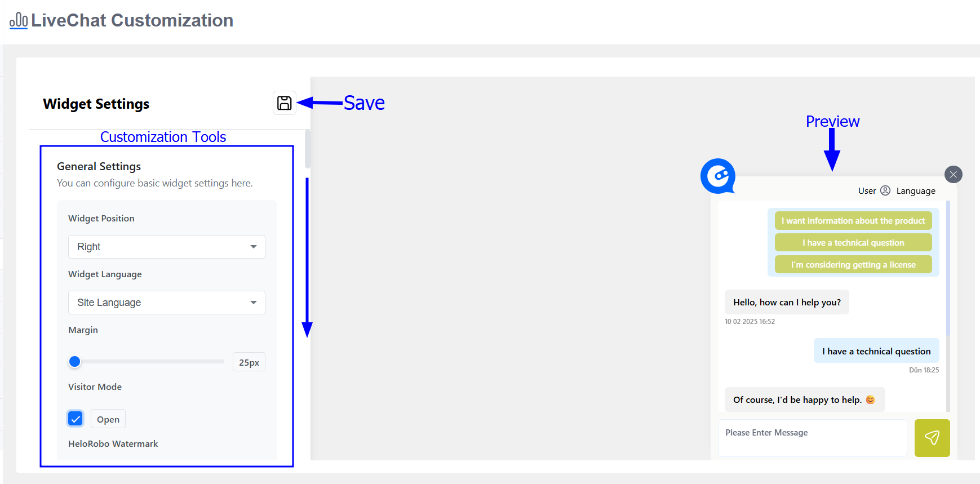Click the blue chat bubble widget logo
The width and height of the screenshot is (980, 484).
coord(718,176)
